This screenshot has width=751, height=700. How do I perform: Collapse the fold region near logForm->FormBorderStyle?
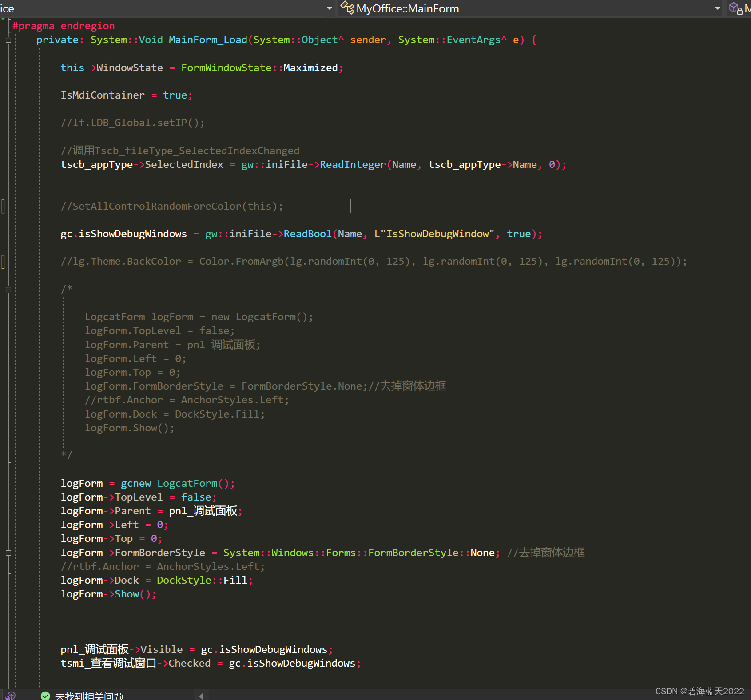[x=8, y=553]
